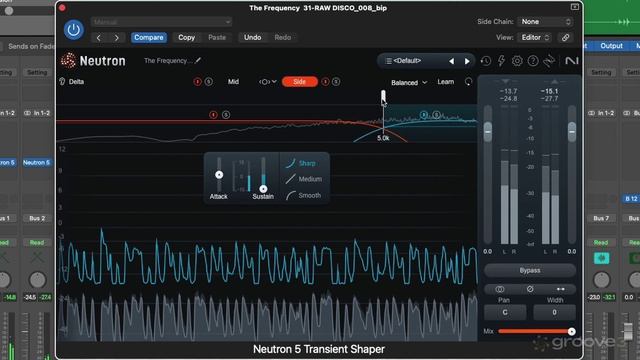Open the channel mode dropdown icon
Viewport: 640px width, 360px height.
click(x=268, y=82)
